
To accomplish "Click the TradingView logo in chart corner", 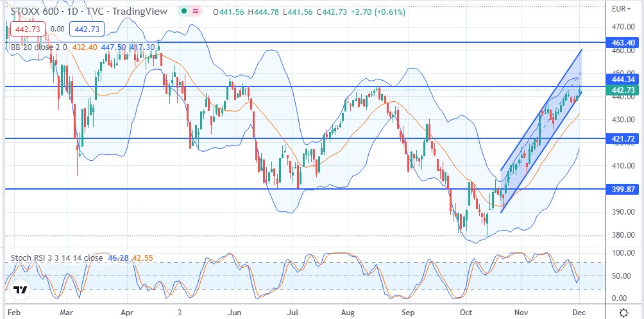I will coord(20,290).
